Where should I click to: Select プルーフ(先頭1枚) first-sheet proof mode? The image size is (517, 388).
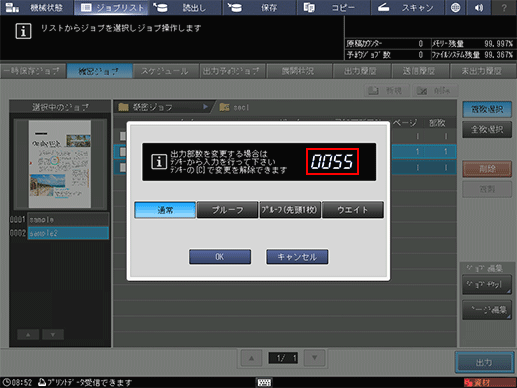[290, 210]
